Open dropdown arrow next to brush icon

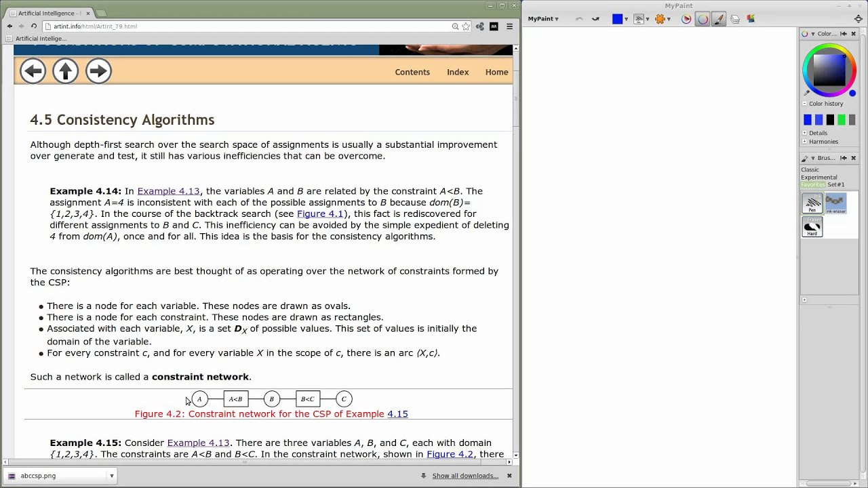click(x=648, y=19)
